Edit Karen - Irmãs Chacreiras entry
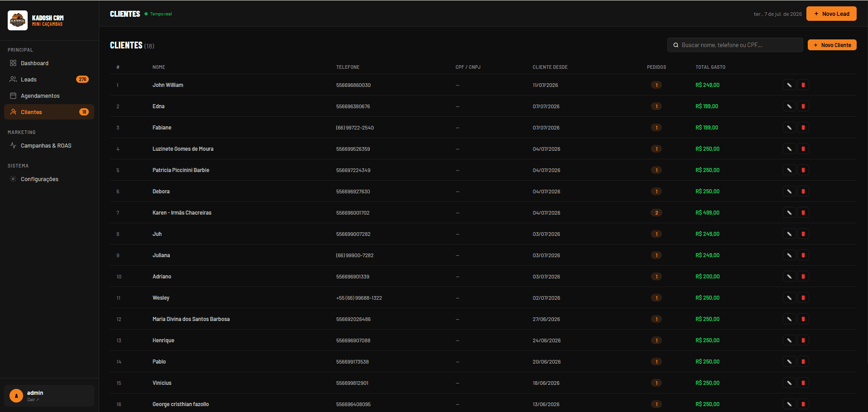The width and height of the screenshot is (868, 412). (789, 213)
